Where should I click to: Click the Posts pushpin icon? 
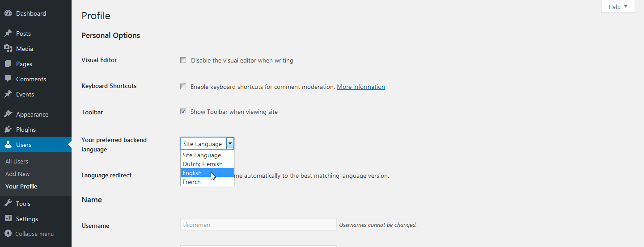point(8,33)
